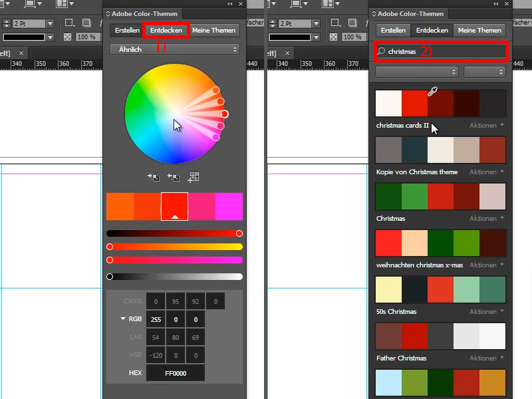Click left stroke weight stepper arrows
Viewport: 532px width, 399px height.
7,23
